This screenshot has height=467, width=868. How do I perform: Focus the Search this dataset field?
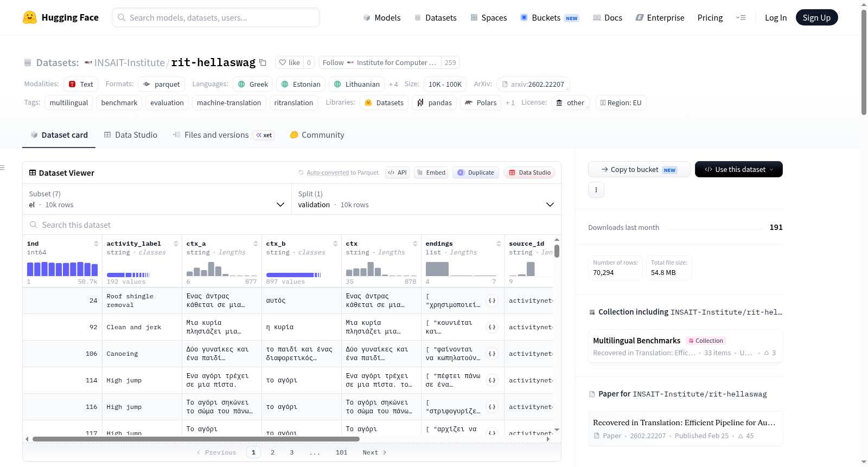(292, 225)
